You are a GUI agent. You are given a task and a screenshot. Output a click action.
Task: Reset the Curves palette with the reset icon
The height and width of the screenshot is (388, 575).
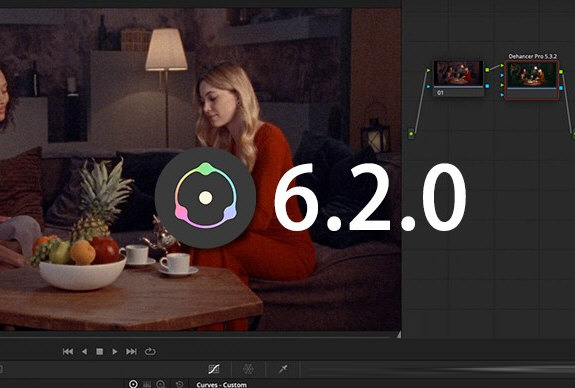pyautogui.click(x=179, y=384)
